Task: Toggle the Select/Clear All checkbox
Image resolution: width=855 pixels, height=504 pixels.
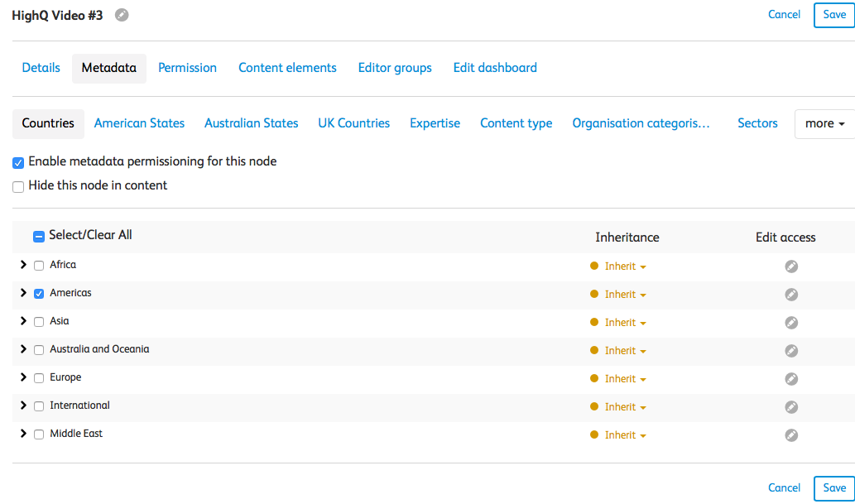Action: (39, 237)
